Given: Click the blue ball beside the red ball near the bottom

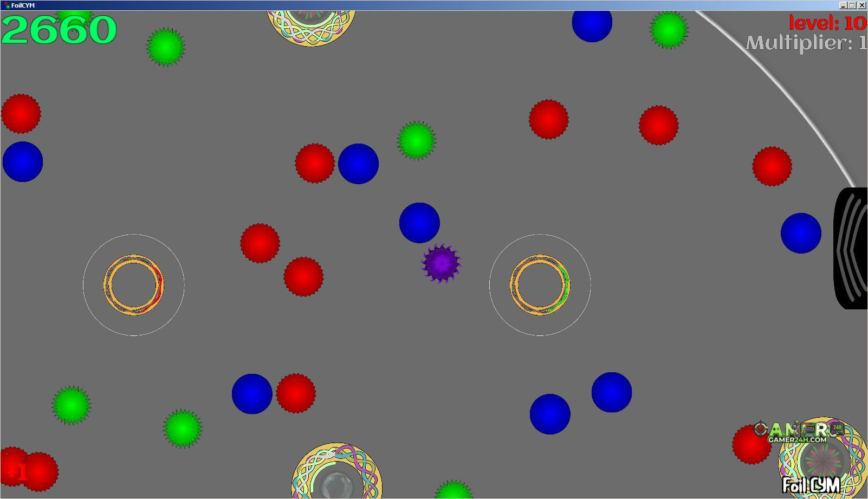Looking at the screenshot, I should coord(252,394).
